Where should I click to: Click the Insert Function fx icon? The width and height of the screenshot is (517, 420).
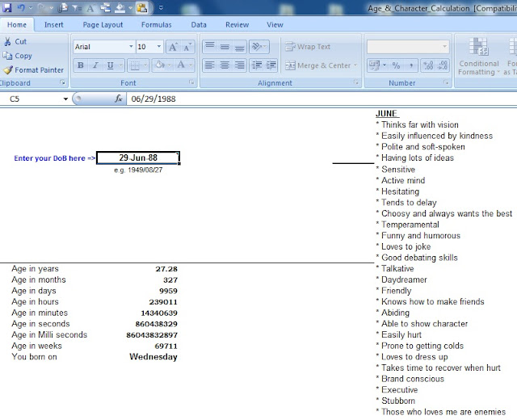pyautogui.click(x=119, y=99)
